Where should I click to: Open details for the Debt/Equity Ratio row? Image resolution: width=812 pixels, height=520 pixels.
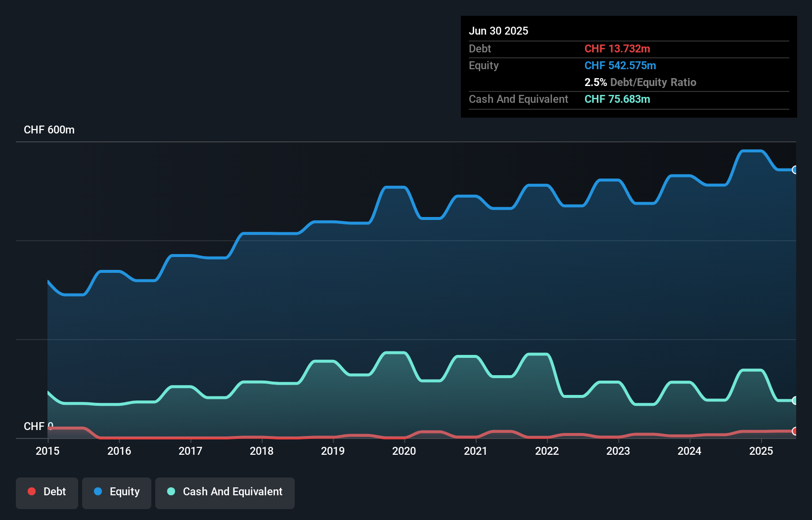point(640,83)
